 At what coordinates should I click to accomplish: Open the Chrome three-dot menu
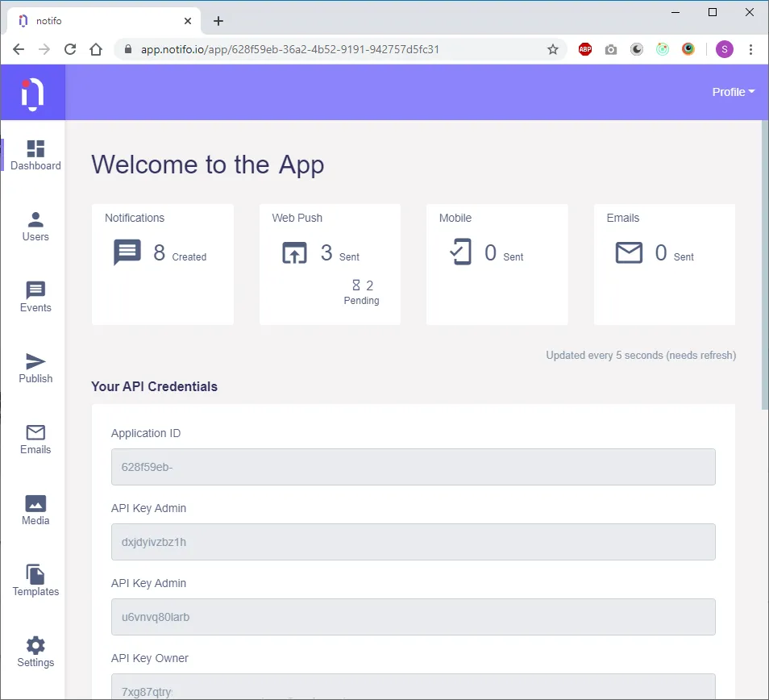point(750,49)
